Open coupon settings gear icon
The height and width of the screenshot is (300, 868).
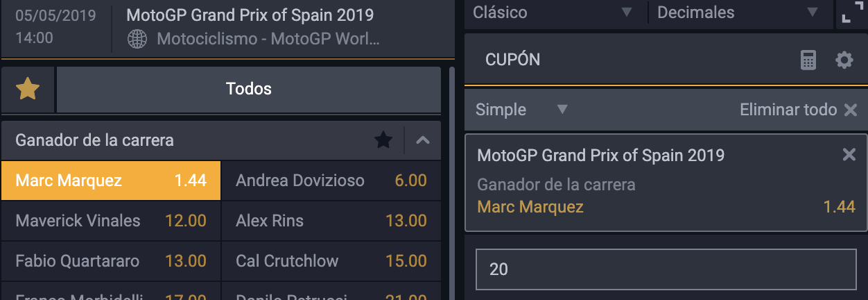844,60
